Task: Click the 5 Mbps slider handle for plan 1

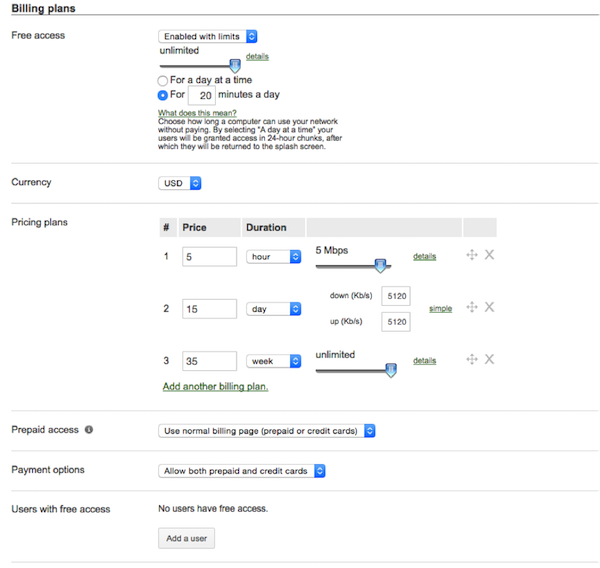Action: click(x=380, y=266)
